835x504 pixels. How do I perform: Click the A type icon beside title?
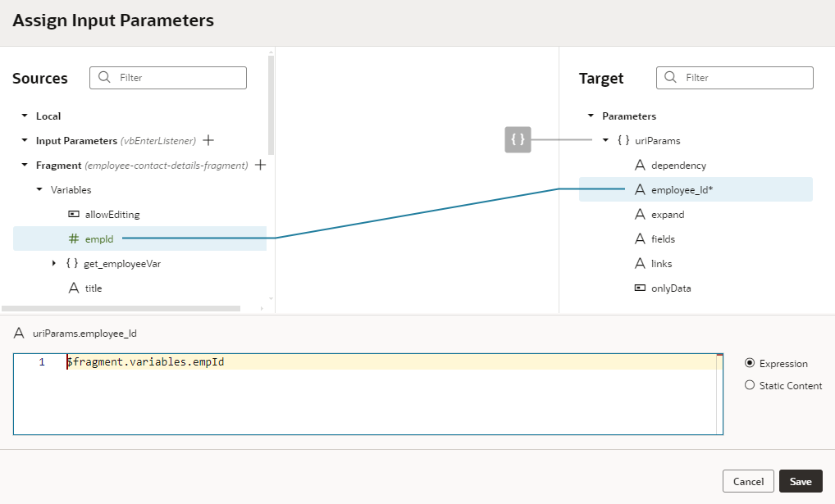coord(75,288)
